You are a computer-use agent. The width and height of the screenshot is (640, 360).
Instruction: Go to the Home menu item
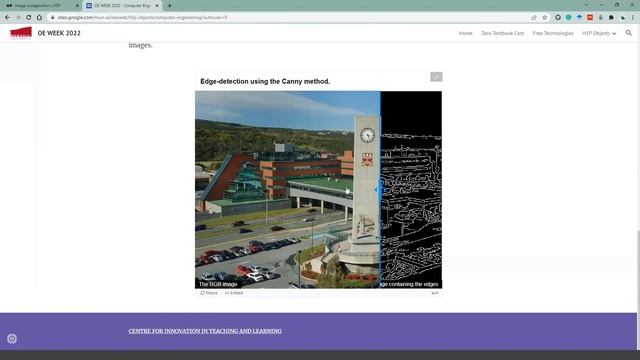point(465,33)
